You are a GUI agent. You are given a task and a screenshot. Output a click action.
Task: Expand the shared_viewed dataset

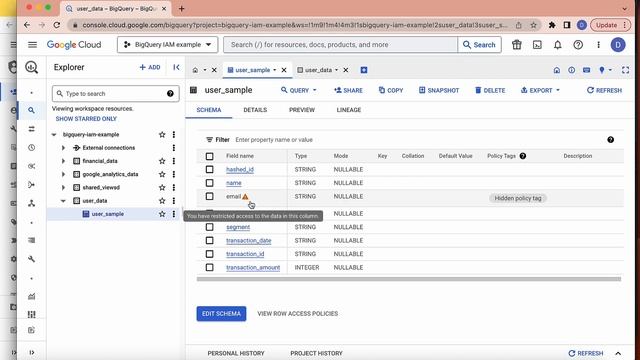[x=63, y=187]
